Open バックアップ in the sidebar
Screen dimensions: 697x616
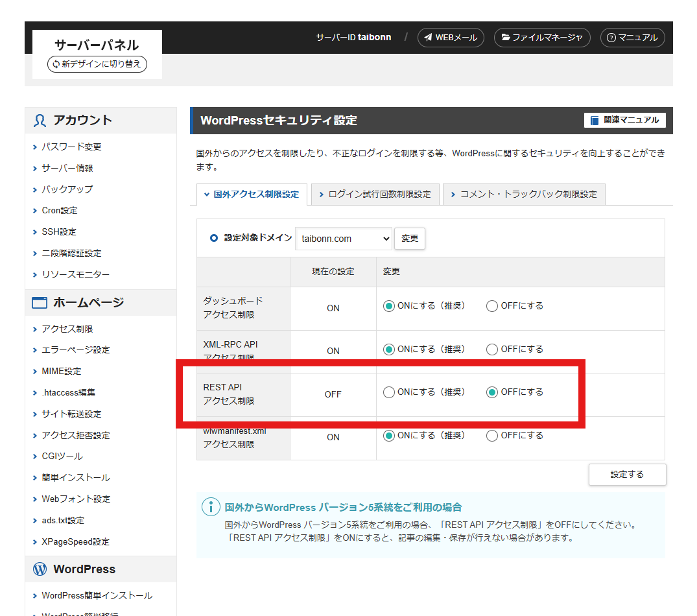pos(67,190)
